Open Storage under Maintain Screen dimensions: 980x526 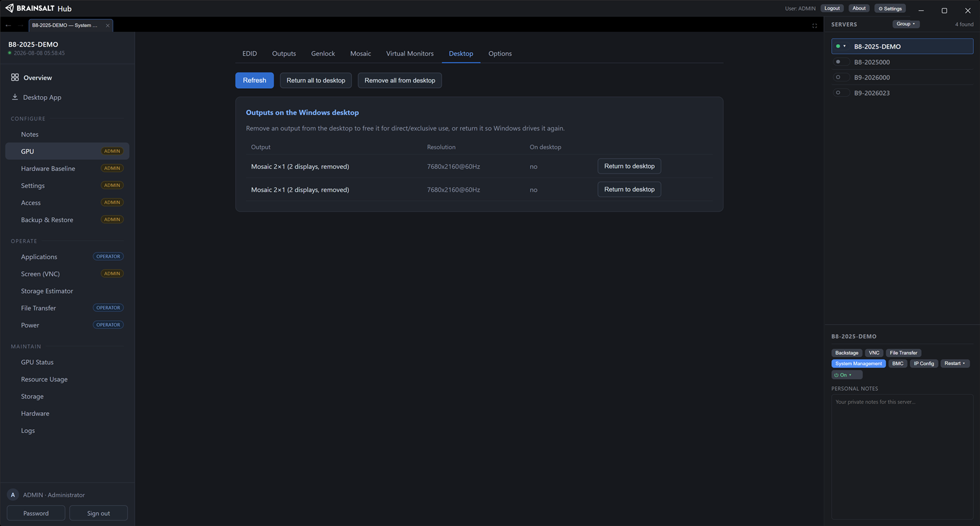click(67, 396)
